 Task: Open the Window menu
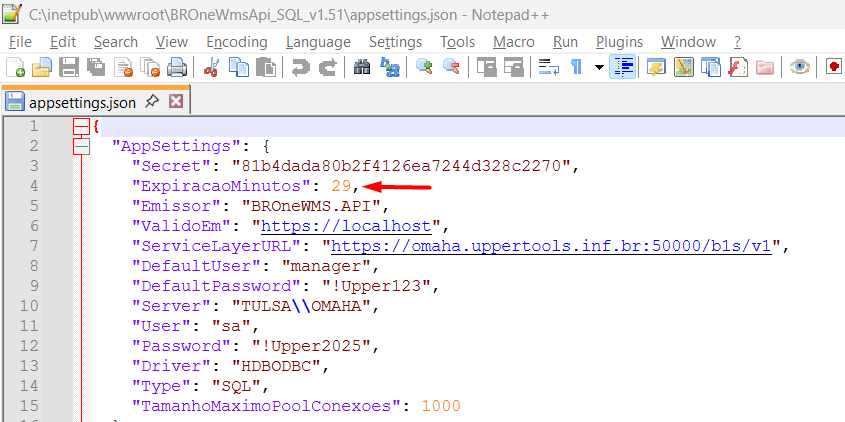(688, 42)
